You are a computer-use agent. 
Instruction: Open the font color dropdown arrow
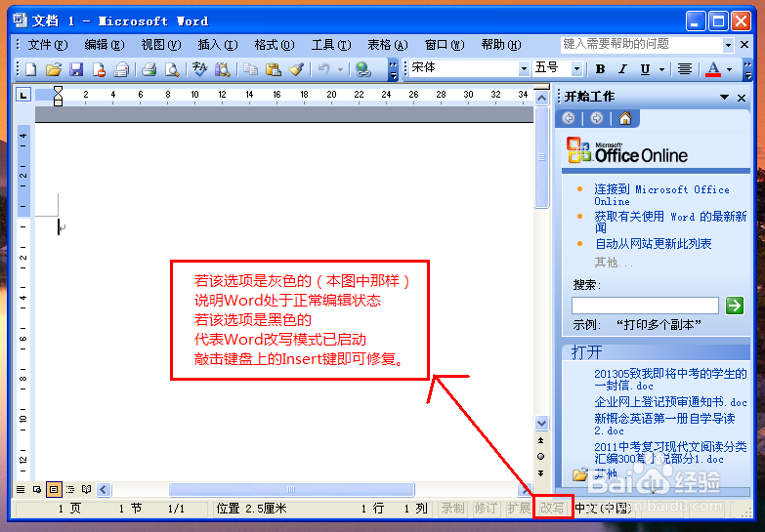click(730, 69)
